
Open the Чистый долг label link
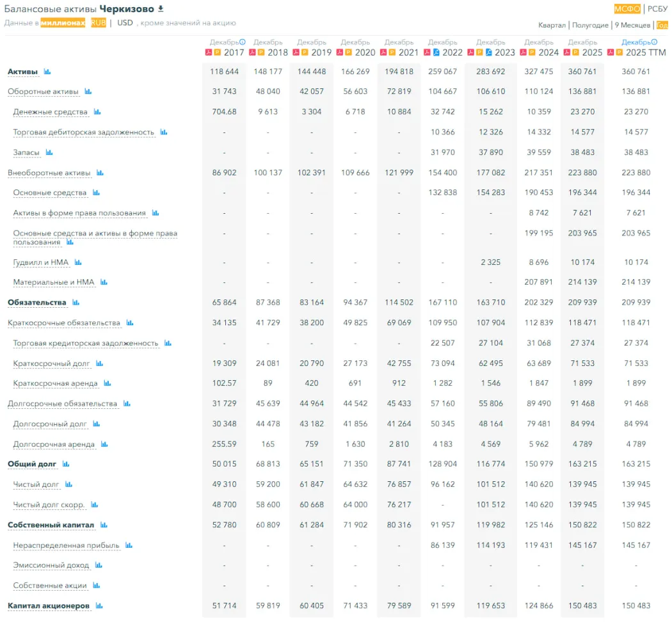[x=36, y=484]
